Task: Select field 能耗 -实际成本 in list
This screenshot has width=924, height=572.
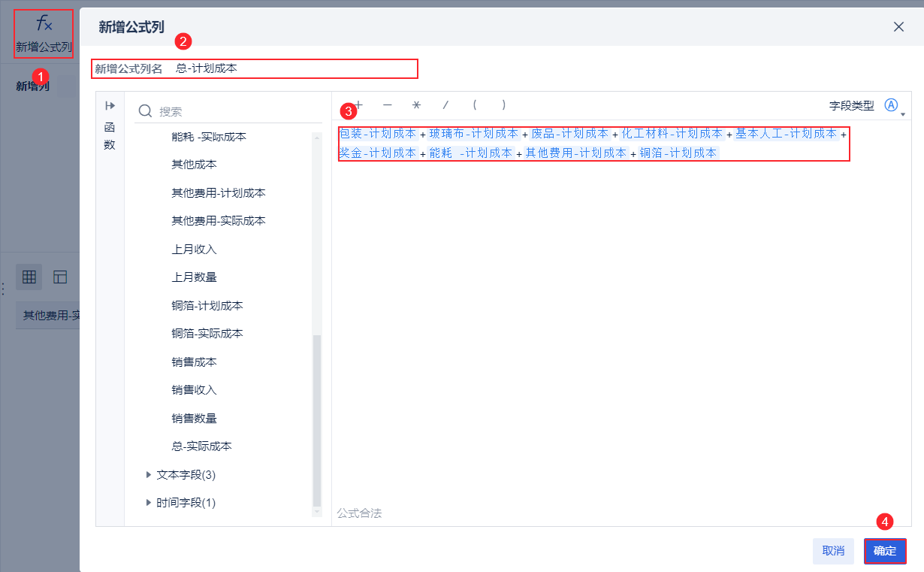Action: tap(209, 137)
